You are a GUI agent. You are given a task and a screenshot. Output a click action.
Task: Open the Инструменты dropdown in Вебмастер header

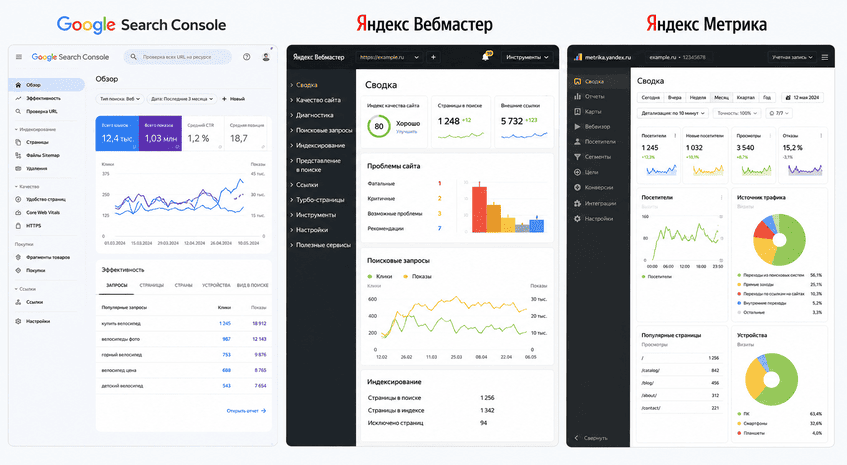[527, 57]
